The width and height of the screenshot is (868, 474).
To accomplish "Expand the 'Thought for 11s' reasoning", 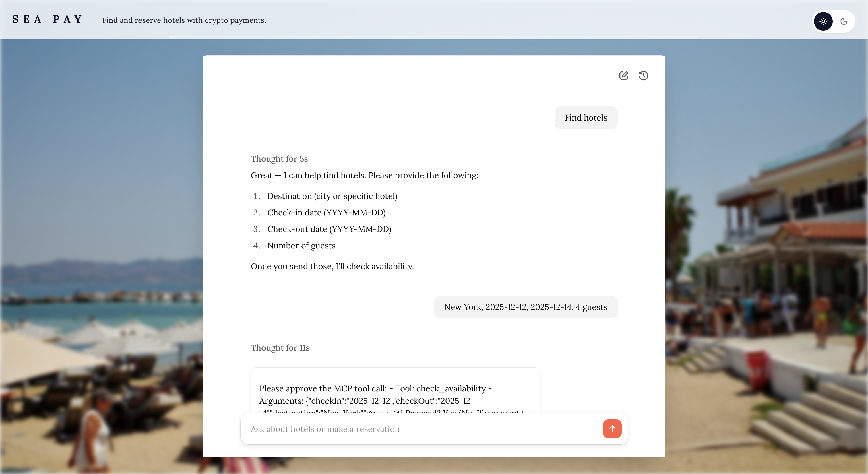I will (280, 348).
